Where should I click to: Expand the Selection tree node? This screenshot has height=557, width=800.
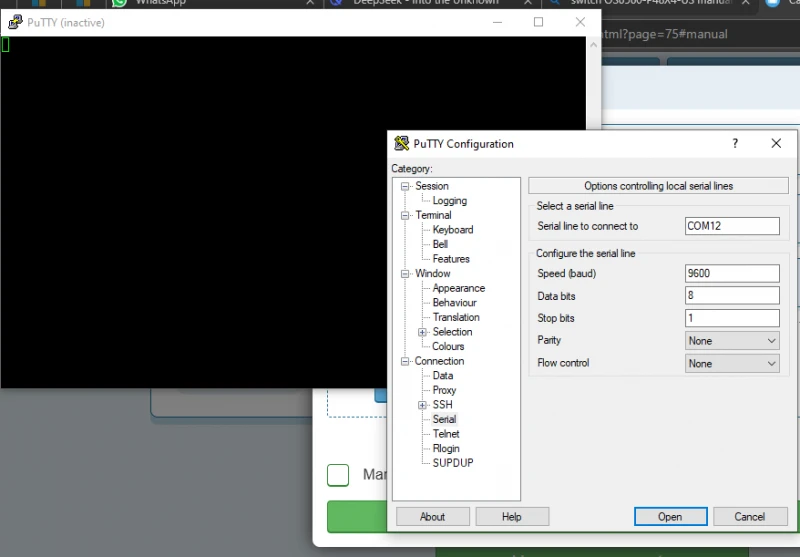point(422,332)
